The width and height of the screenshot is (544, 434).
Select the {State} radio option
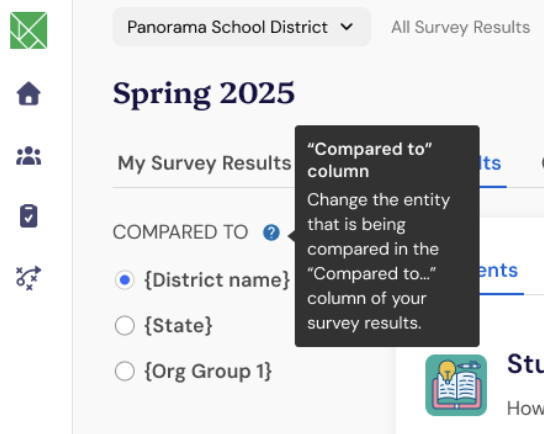point(125,325)
